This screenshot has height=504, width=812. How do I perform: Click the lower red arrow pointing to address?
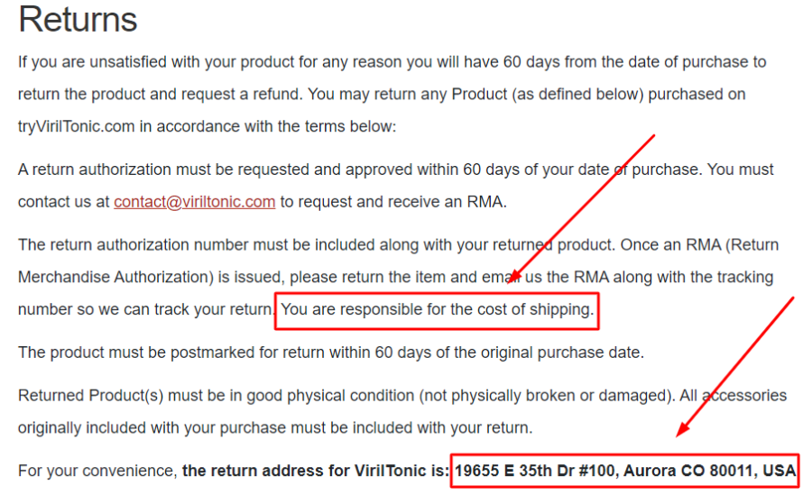click(x=735, y=367)
